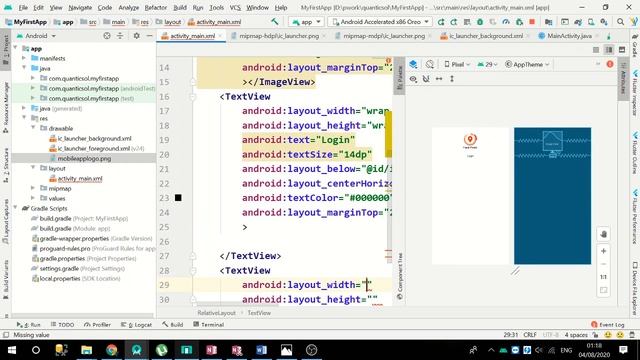
Task: Click the CRLF line separator status
Action: 530,335
